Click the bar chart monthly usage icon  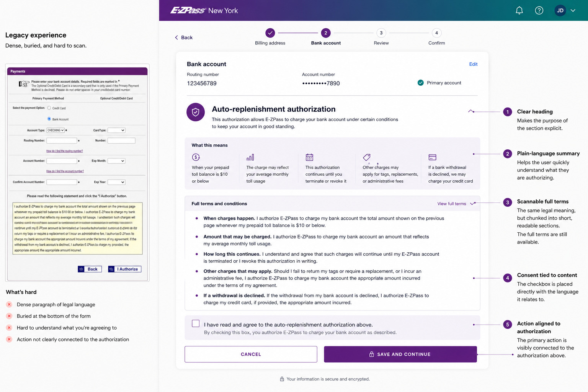pyautogui.click(x=250, y=157)
